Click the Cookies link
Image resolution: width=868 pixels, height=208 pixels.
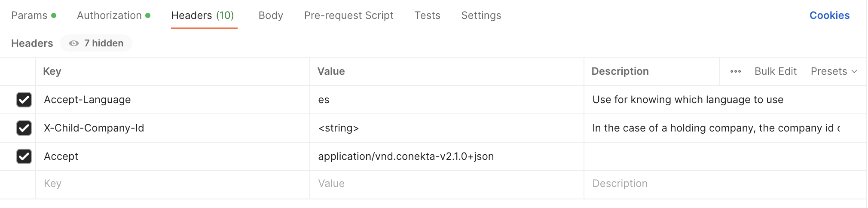pos(829,15)
